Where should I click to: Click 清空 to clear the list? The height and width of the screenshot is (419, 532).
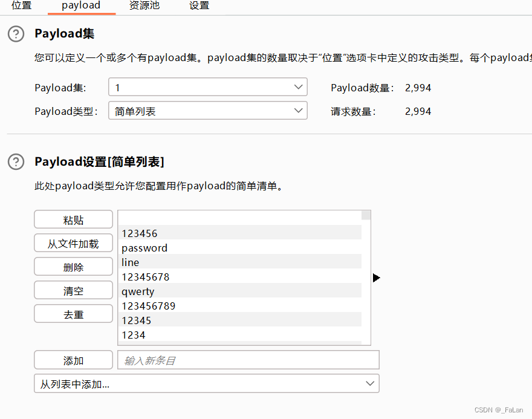pyautogui.click(x=73, y=290)
